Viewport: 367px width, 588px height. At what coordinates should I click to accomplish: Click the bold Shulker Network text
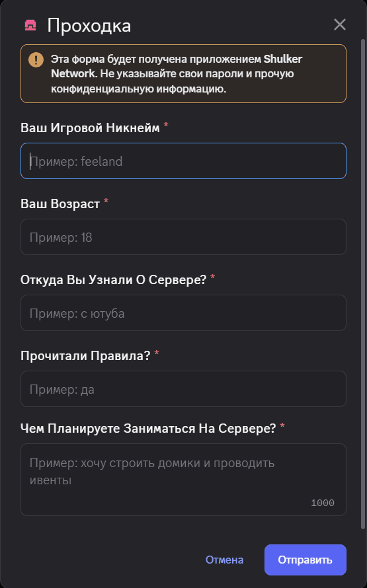(177, 66)
